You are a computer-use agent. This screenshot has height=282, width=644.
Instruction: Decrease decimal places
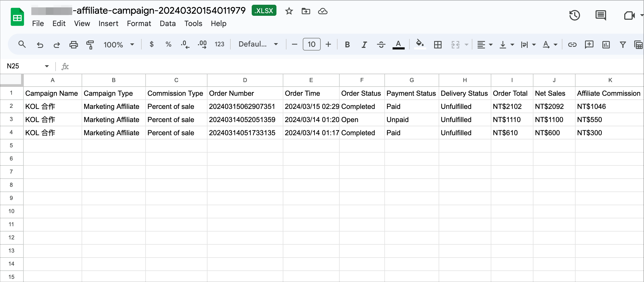[x=185, y=44]
